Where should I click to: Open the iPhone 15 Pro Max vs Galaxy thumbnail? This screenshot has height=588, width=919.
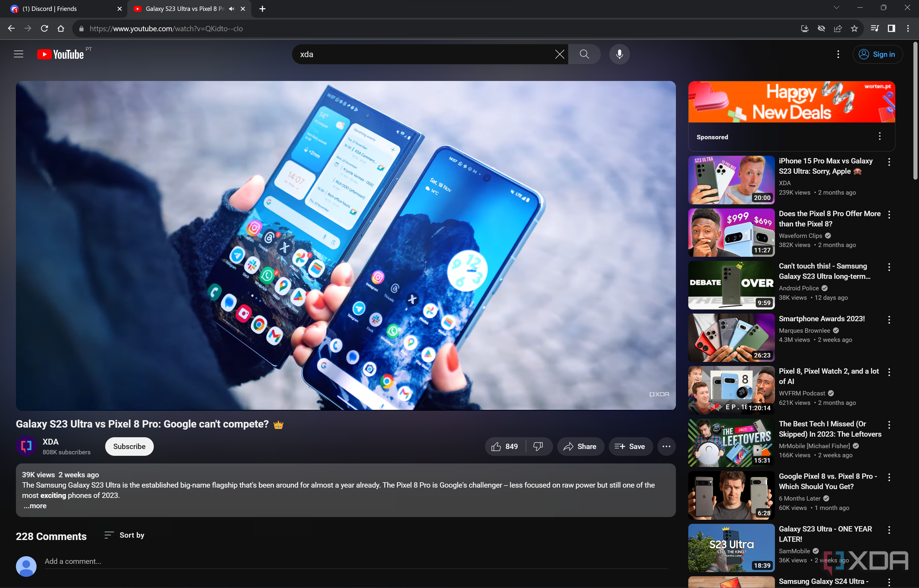(x=731, y=179)
